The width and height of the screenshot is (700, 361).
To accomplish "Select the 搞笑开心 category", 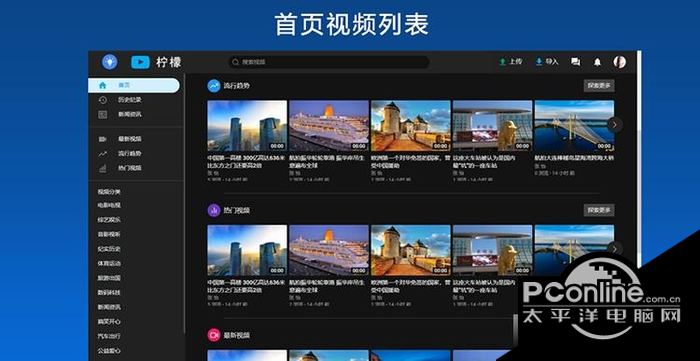I will tap(109, 322).
